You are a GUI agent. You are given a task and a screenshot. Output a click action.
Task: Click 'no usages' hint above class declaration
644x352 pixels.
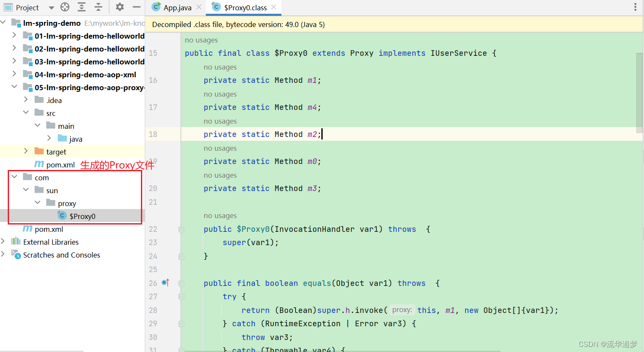pos(201,40)
